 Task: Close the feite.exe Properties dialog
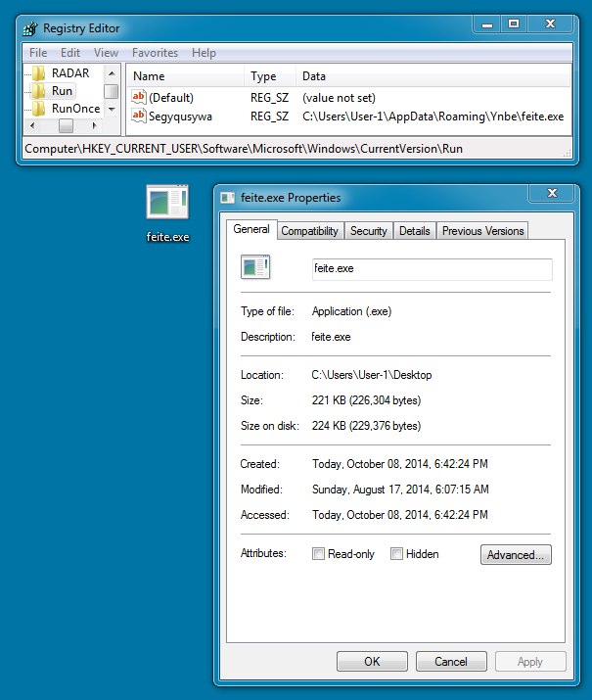552,193
